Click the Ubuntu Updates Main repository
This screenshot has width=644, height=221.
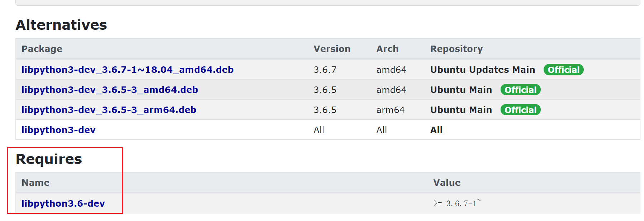(482, 70)
